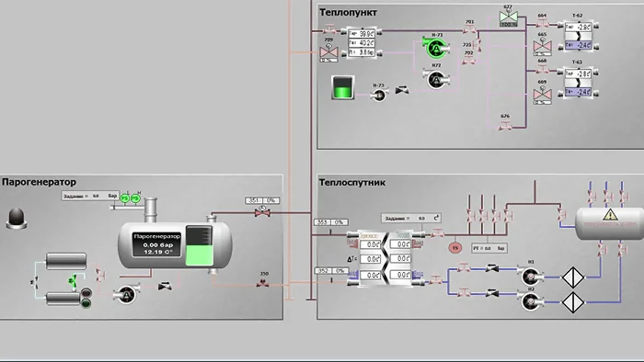Viewport: 644px width, 362px height.
Task: Click manual valve 701
Action: pyautogui.click(x=469, y=29)
